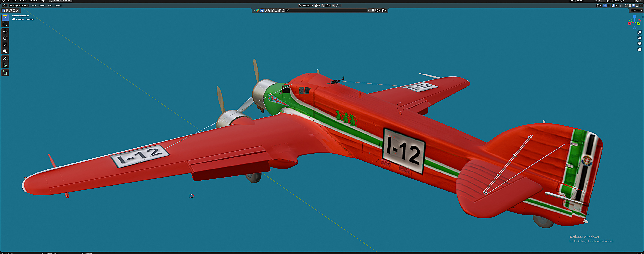Click the zoom view magnifier button
644x254 pixels.
[640, 33]
